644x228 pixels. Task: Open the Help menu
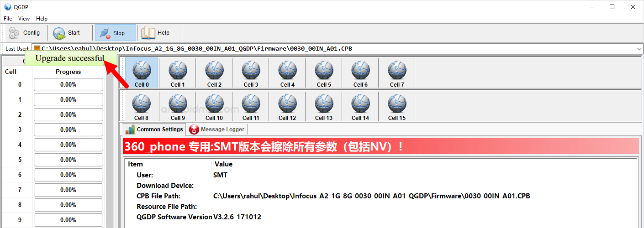pyautogui.click(x=42, y=19)
